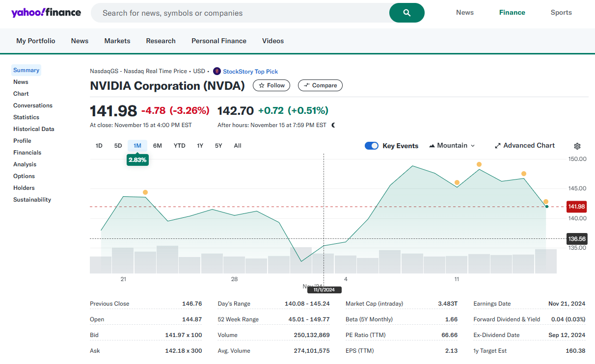The width and height of the screenshot is (595, 364).
Task: Click the NVIDIA Corporation (NVDA) heading
Action: 167,86
